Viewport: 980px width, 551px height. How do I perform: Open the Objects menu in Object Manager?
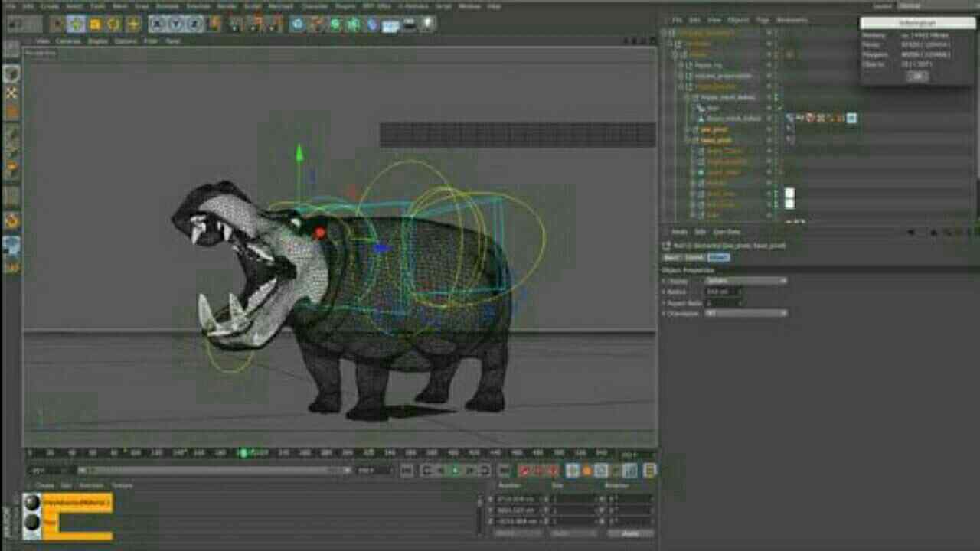tap(738, 20)
